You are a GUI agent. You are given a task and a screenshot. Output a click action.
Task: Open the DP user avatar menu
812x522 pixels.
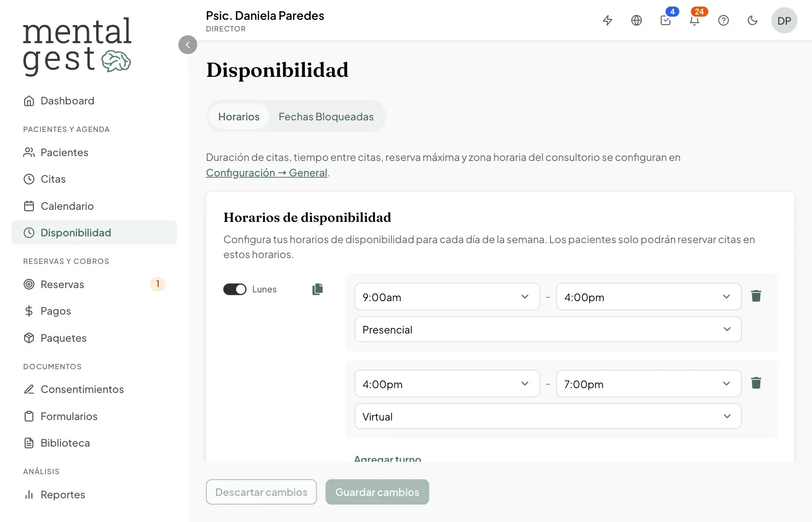pyautogui.click(x=784, y=20)
